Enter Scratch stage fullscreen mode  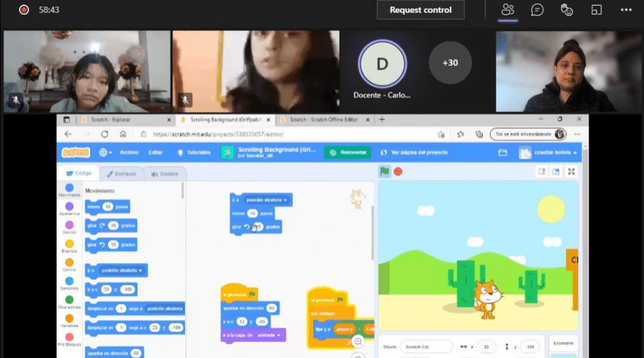pyautogui.click(x=572, y=171)
